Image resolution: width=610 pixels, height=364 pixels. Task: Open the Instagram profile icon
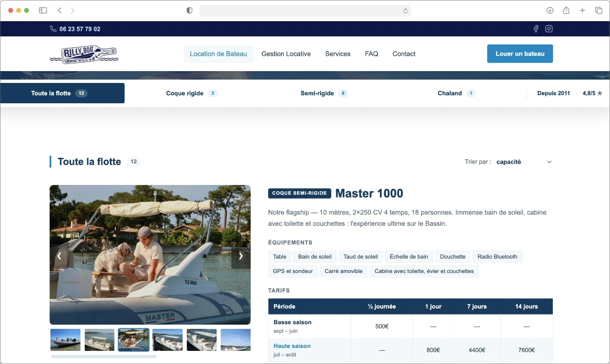(x=549, y=29)
